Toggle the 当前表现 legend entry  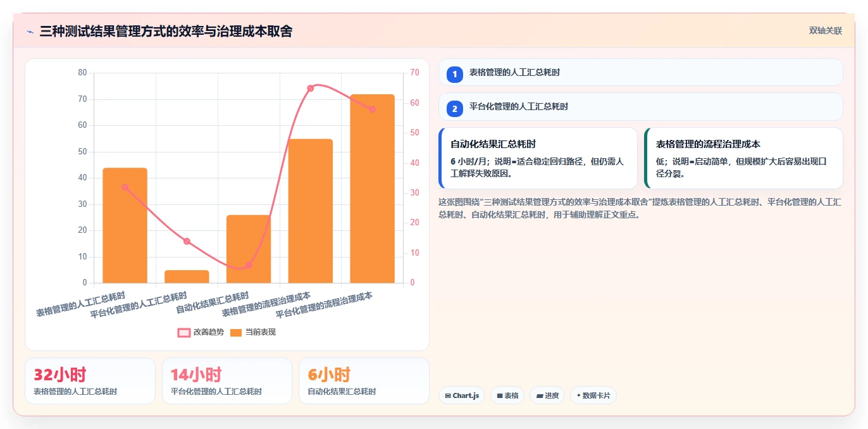[253, 332]
